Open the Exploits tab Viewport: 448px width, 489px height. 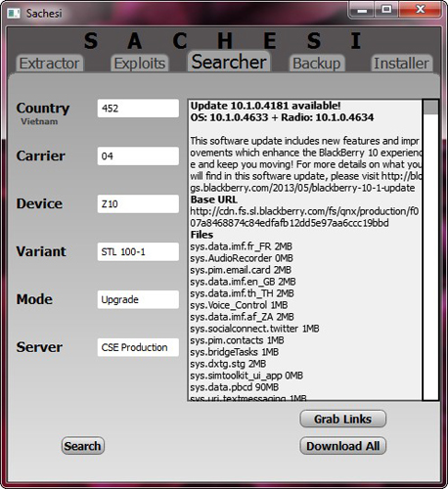click(140, 64)
